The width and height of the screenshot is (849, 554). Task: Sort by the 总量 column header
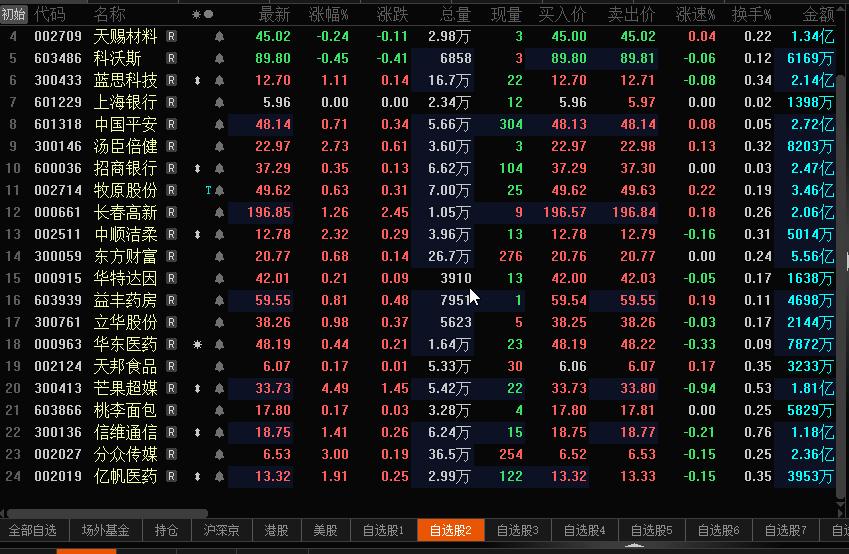455,15
